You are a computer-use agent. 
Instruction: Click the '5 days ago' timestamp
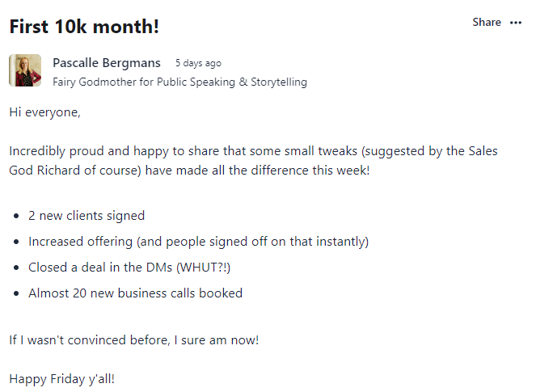point(198,63)
